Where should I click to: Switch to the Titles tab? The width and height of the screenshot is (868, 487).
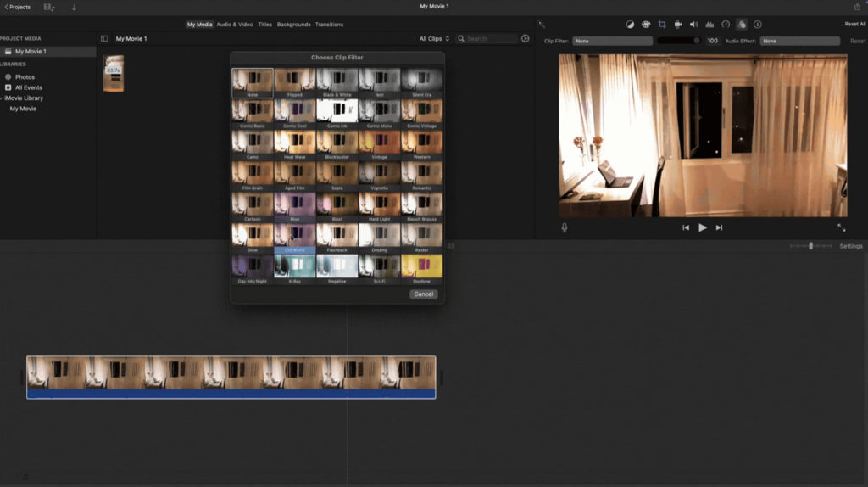tap(264, 25)
